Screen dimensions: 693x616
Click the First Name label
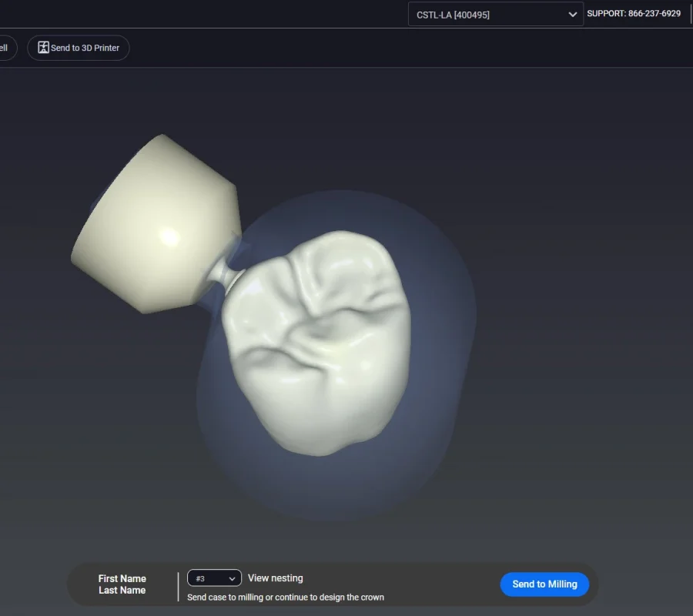[122, 578]
